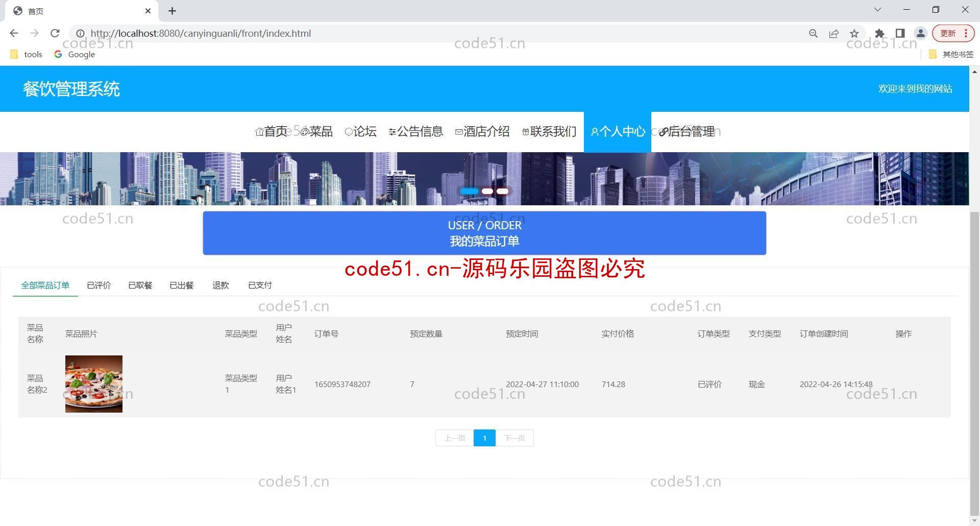Select page 1 in pagination
Screen dimensions: 980x526
tap(484, 438)
